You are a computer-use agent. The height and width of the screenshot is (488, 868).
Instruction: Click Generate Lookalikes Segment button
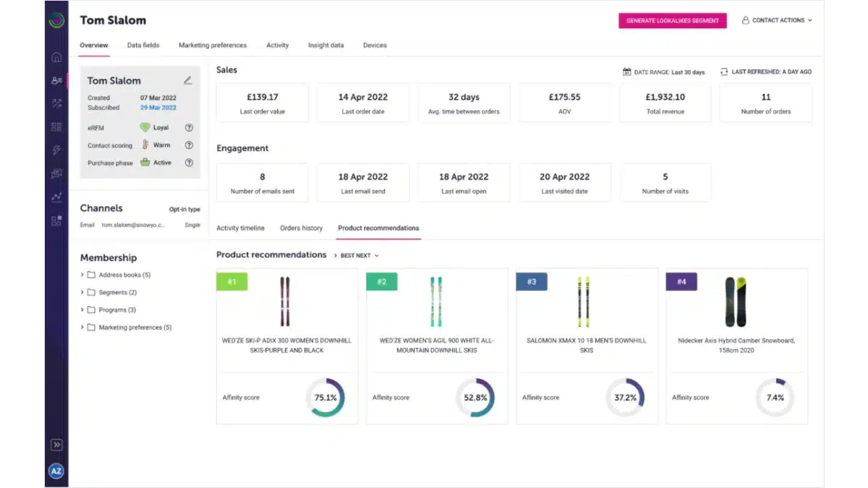tap(673, 20)
